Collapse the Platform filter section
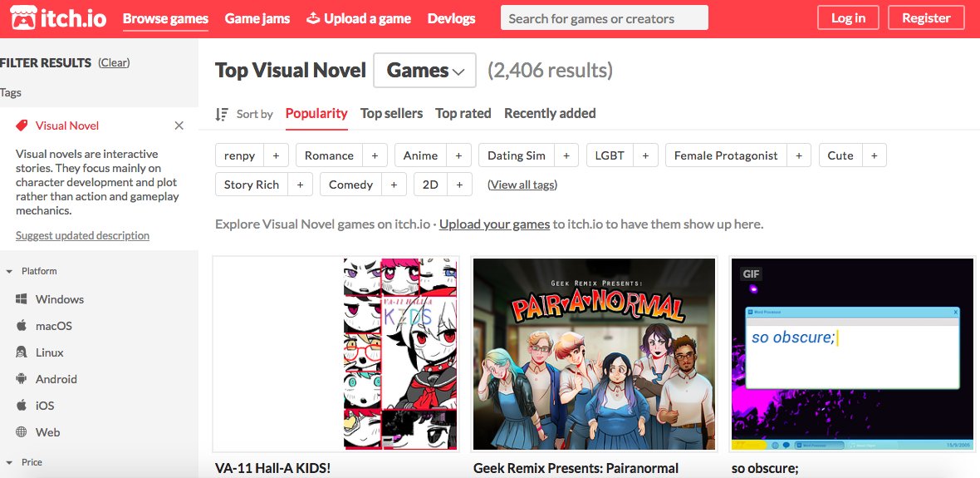This screenshot has width=980, height=478. click(x=9, y=272)
